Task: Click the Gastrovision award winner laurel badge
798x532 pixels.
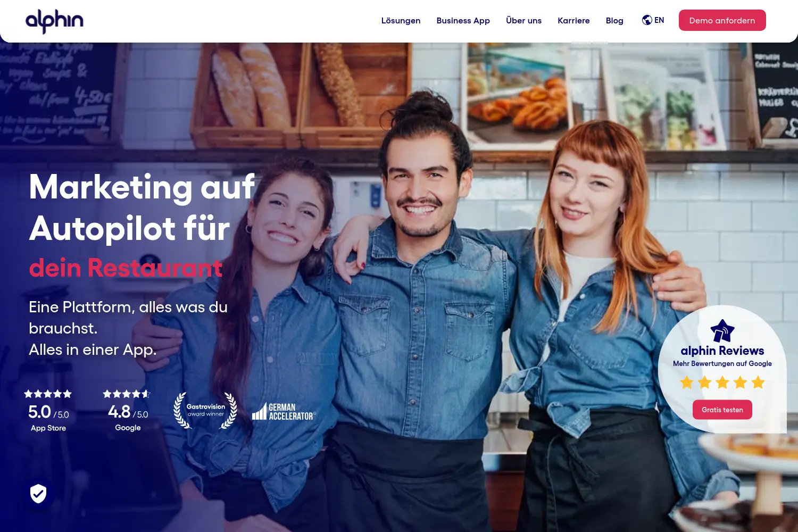Action: (x=205, y=410)
